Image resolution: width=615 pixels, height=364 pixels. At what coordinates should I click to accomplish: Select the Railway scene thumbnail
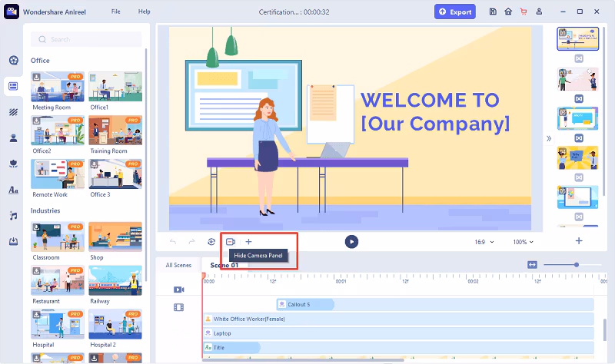(x=115, y=280)
